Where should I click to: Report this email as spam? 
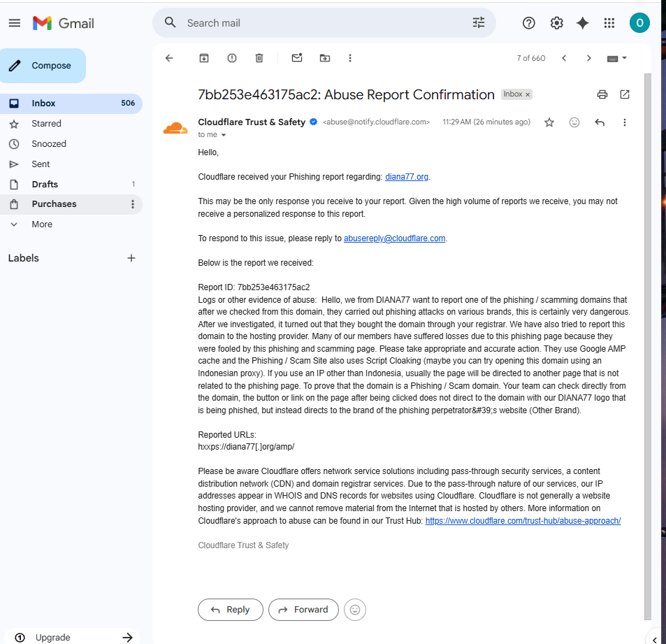pyautogui.click(x=231, y=58)
